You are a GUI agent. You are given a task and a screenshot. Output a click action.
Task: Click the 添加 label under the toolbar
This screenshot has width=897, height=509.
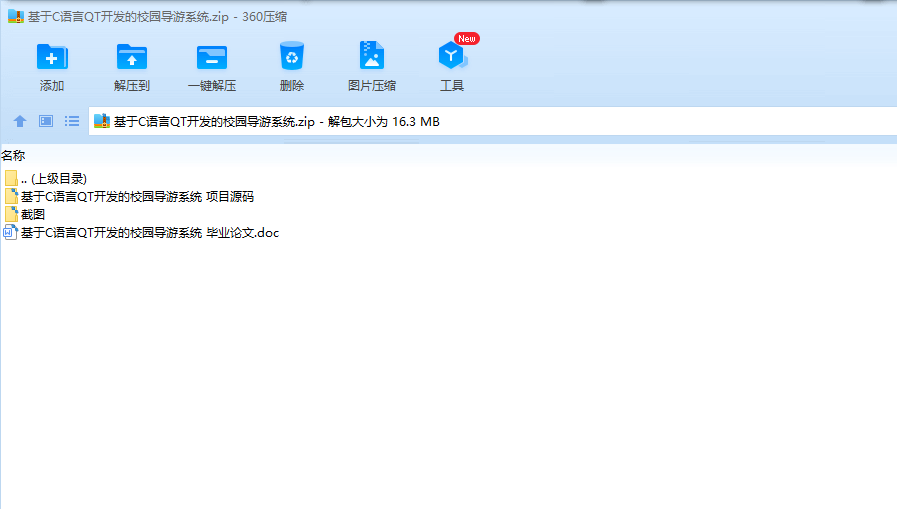(x=51, y=86)
